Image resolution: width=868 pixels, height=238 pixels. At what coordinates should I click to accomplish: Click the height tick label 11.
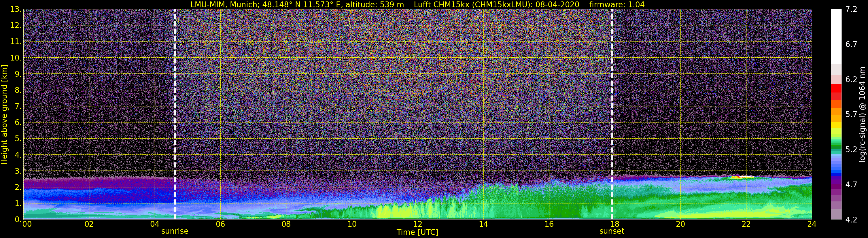16,41
